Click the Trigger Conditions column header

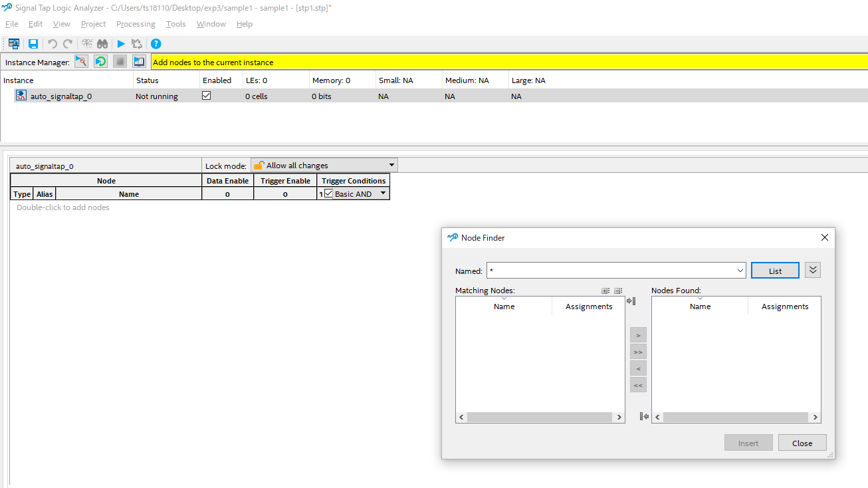[x=354, y=181]
